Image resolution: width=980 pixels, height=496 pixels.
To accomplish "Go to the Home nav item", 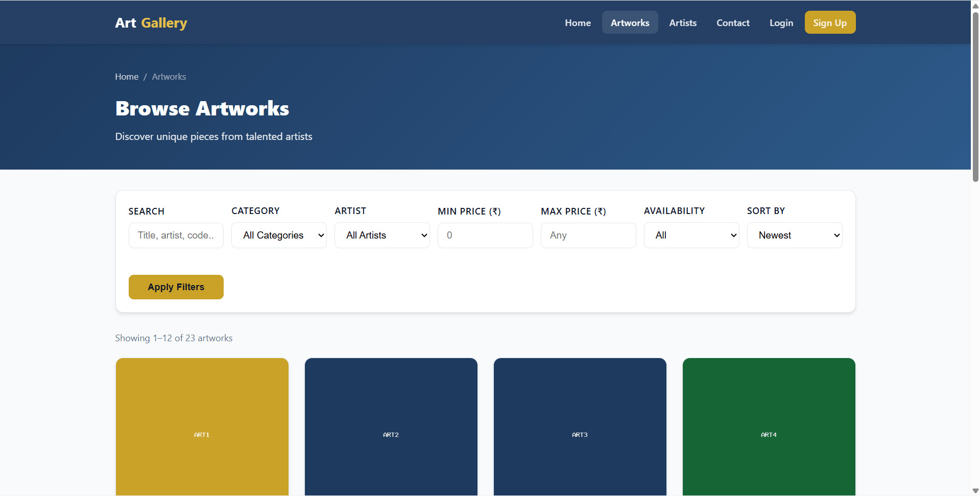I will point(578,23).
